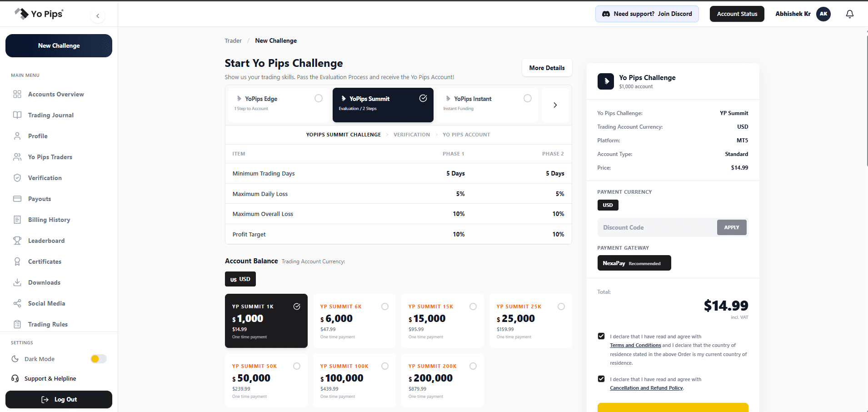Open the Cancellation and Refund Policy link

[x=646, y=388]
